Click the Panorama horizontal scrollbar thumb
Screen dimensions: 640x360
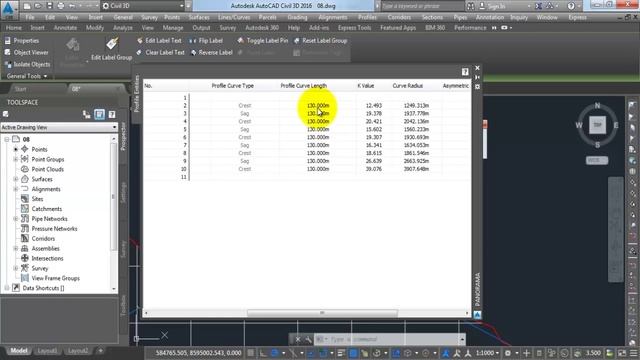click(322, 313)
